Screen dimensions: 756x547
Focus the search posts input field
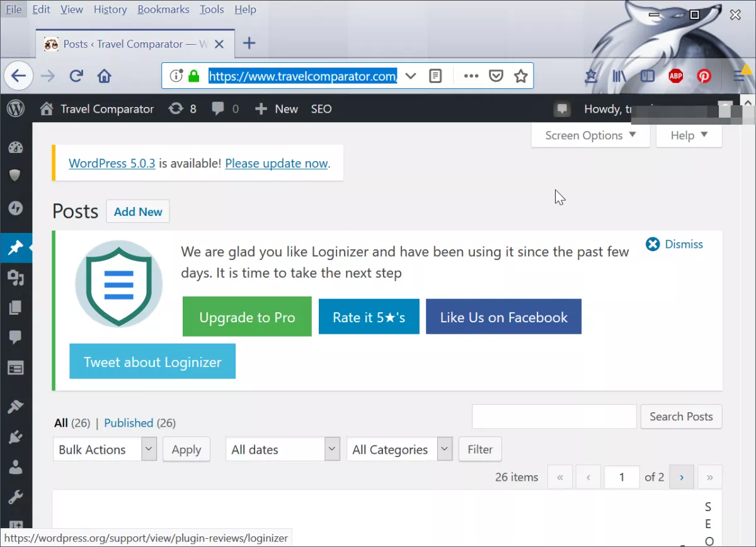(554, 416)
